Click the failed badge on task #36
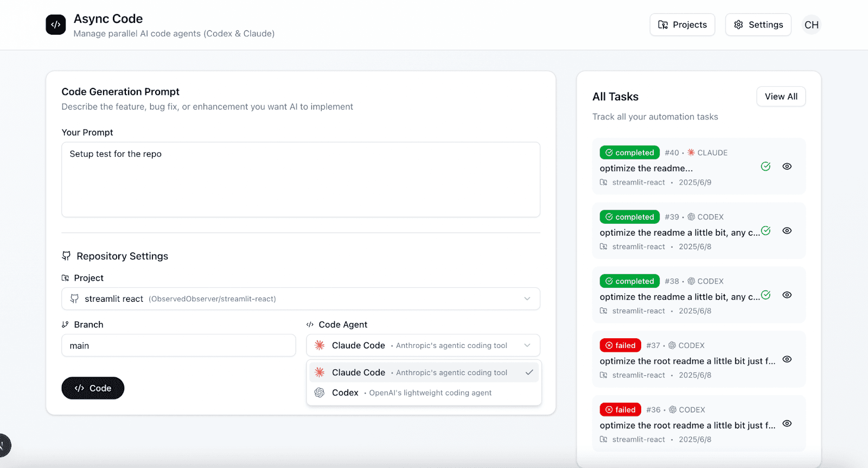Image resolution: width=868 pixels, height=468 pixels. coord(620,410)
